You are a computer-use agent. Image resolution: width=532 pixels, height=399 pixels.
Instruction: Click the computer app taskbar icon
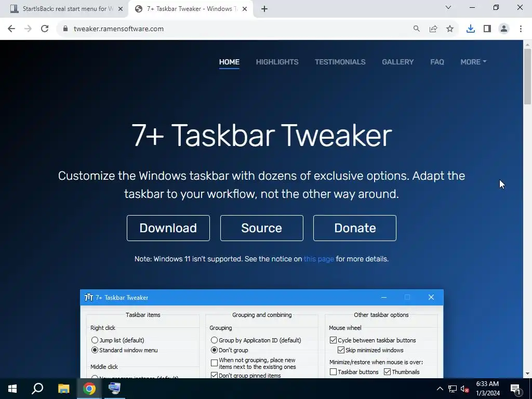click(115, 389)
